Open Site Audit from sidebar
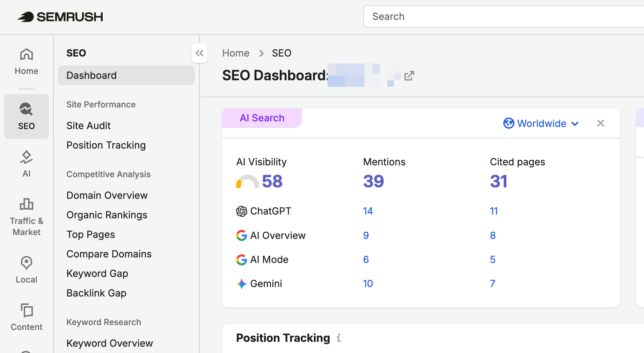 click(88, 126)
